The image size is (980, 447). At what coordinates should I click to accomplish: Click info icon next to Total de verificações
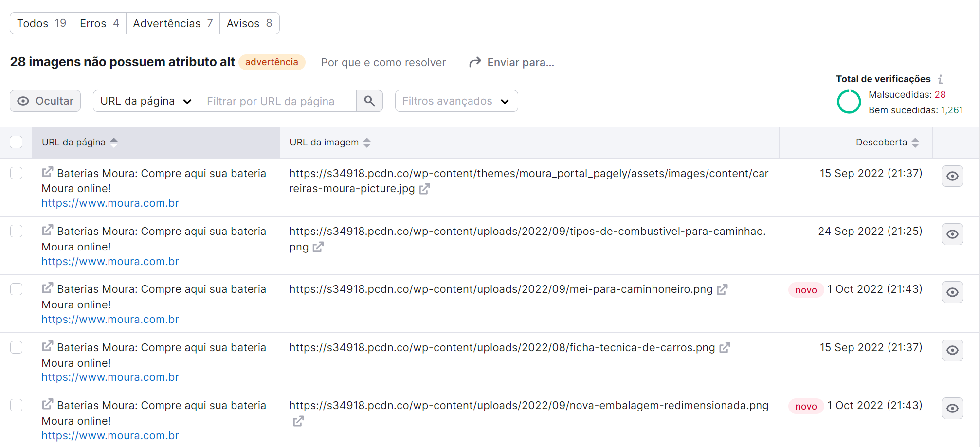tap(941, 79)
